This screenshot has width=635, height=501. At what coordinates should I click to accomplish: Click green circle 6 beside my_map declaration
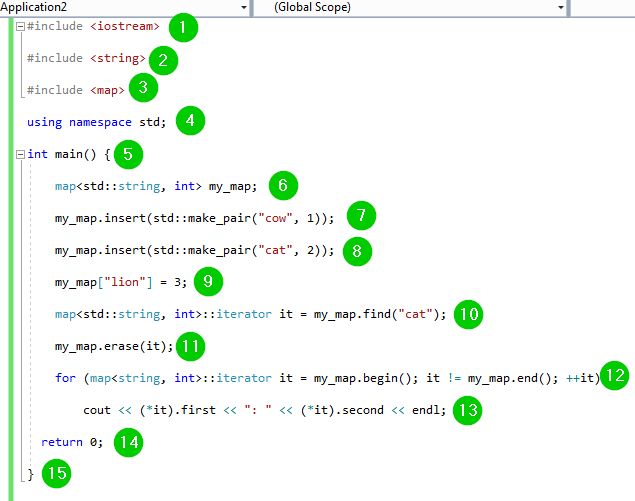pos(283,186)
